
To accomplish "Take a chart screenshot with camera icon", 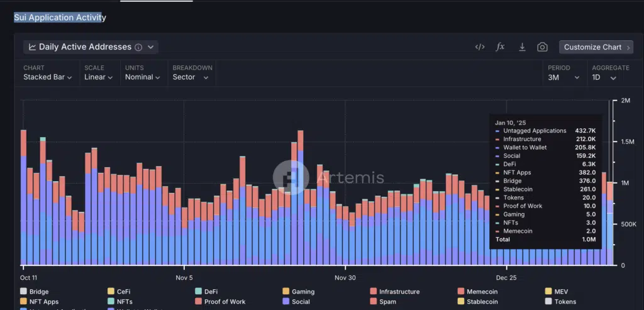I will (542, 47).
